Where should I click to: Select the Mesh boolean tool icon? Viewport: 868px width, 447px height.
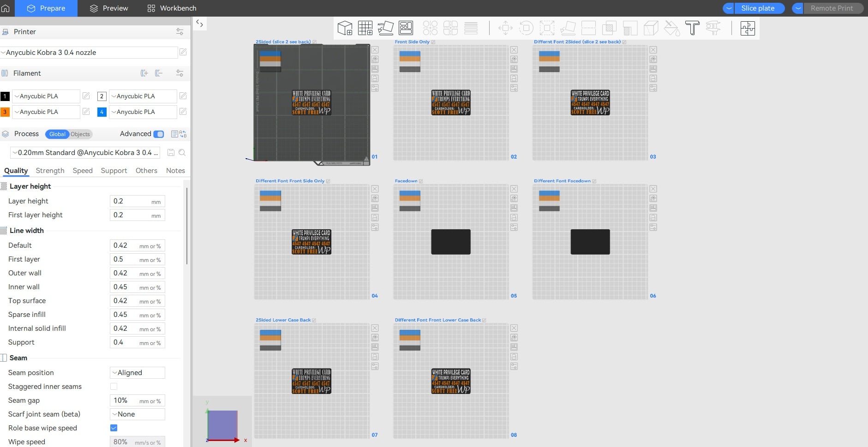click(x=609, y=28)
